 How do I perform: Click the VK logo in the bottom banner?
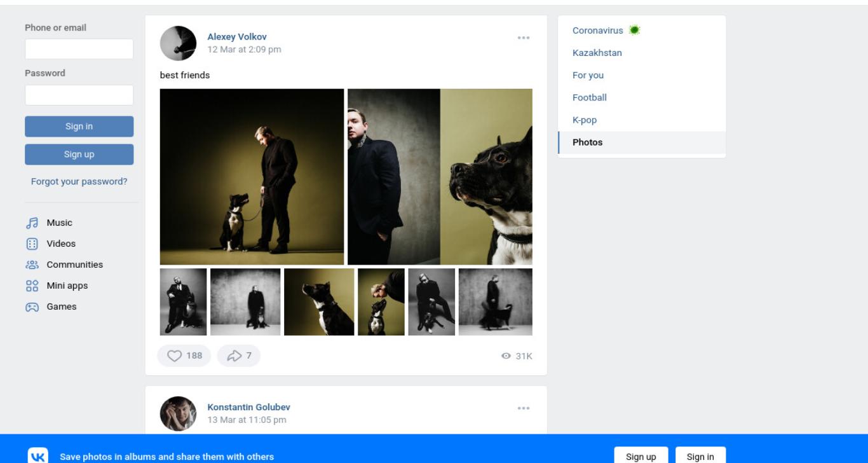tap(37, 457)
